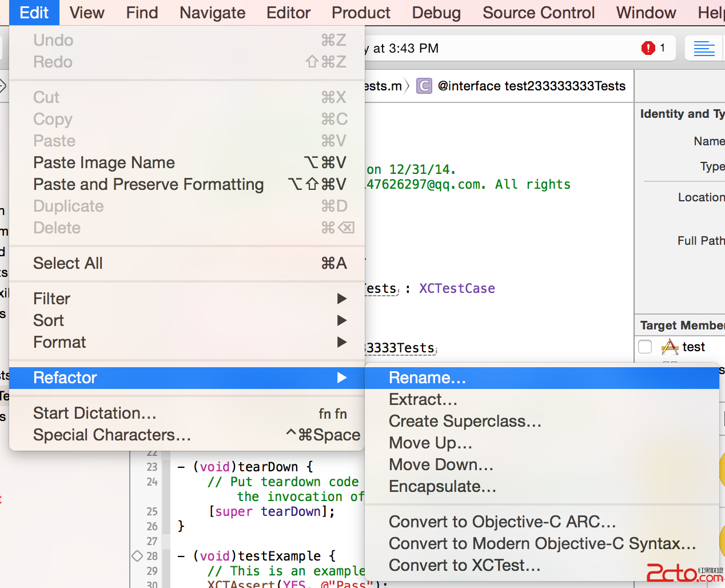
Task: Expand the Sort submenu arrow
Action: 341,320
